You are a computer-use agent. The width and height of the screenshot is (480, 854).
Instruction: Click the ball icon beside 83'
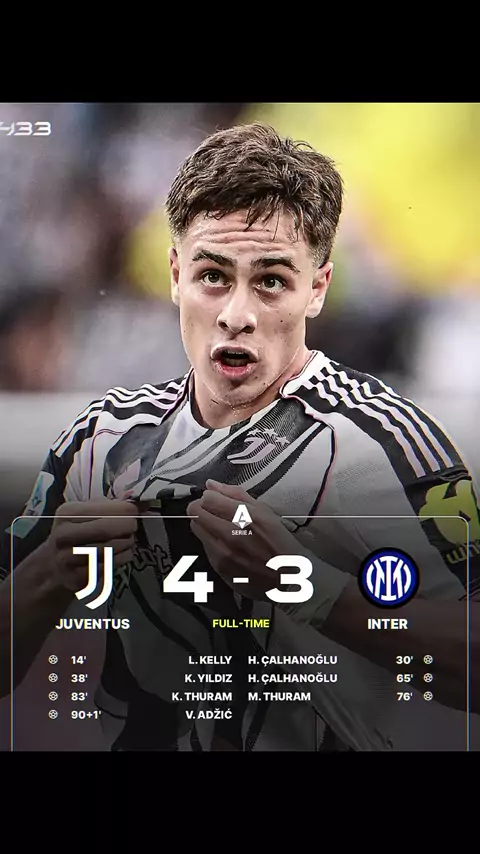(x=53, y=696)
